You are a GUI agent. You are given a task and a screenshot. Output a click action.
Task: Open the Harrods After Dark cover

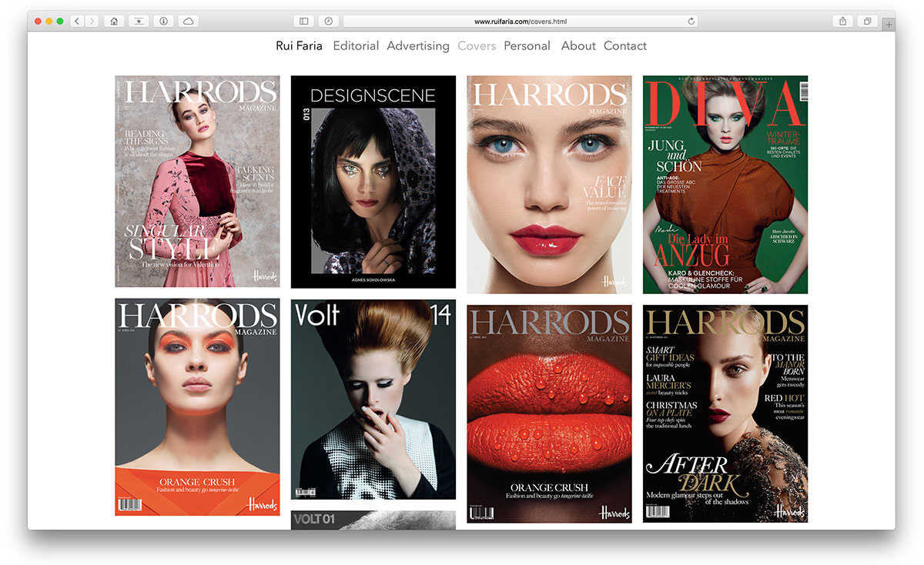click(725, 414)
